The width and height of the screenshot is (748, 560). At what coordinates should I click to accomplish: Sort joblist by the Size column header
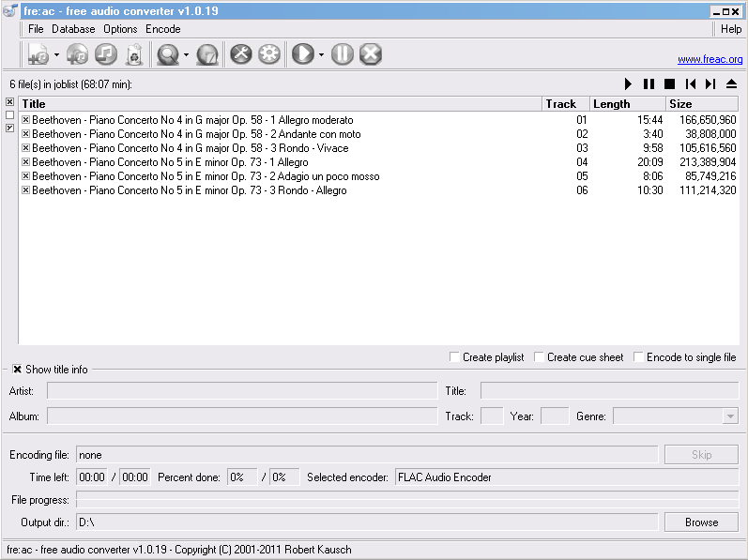(702, 104)
